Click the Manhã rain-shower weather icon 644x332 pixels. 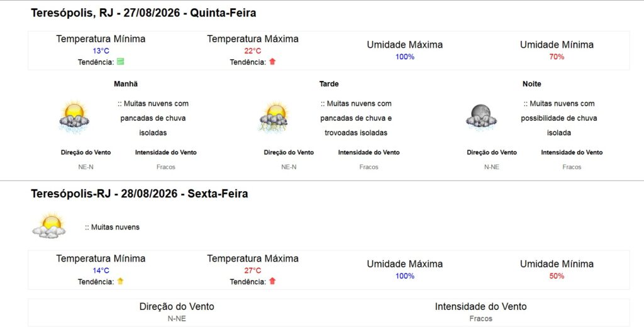coord(74,117)
